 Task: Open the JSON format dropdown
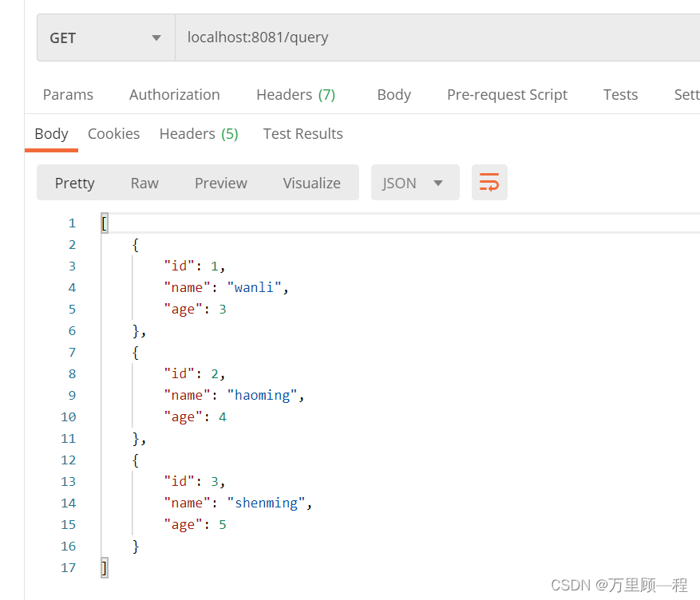coord(415,183)
